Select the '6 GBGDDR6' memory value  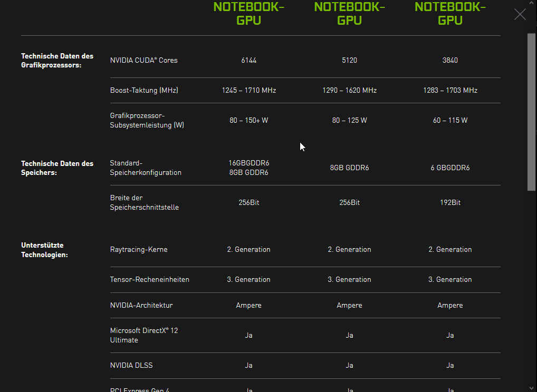click(x=450, y=168)
